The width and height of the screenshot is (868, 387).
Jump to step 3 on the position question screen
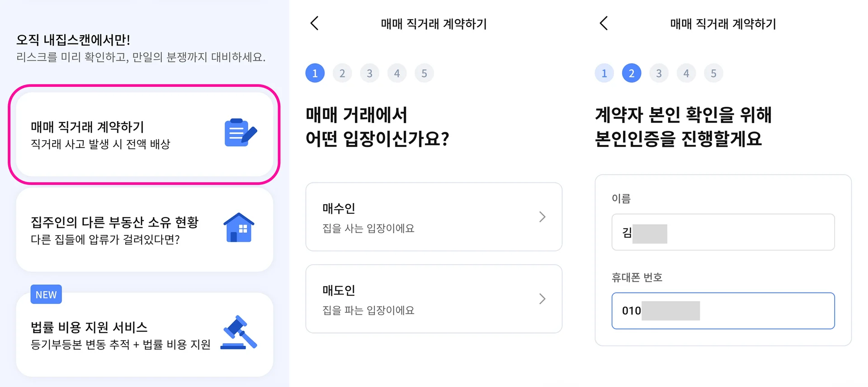(369, 73)
